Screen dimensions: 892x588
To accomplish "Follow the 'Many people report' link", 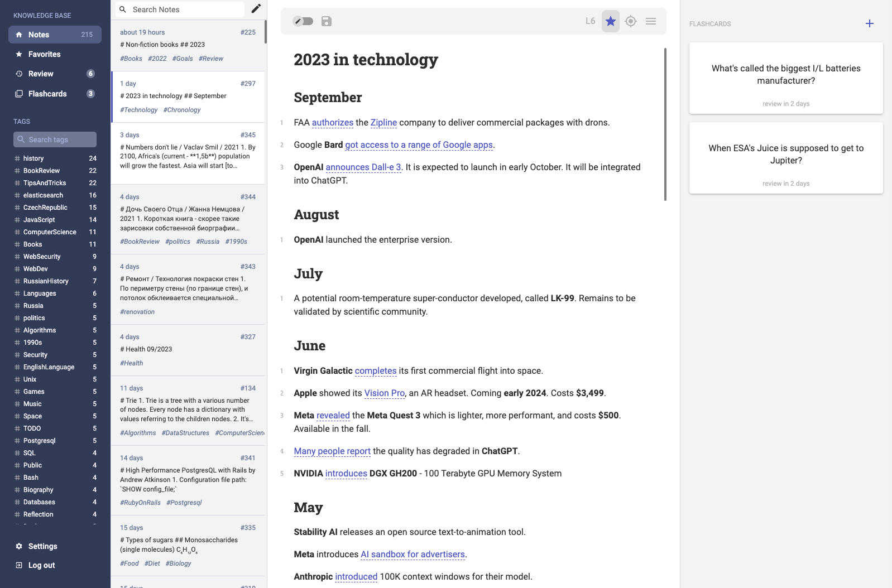I will [x=332, y=451].
